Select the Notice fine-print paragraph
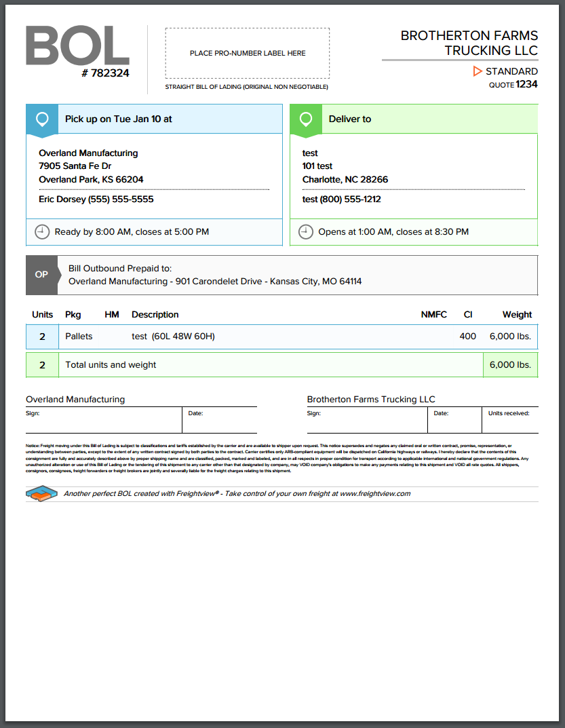 click(277, 458)
